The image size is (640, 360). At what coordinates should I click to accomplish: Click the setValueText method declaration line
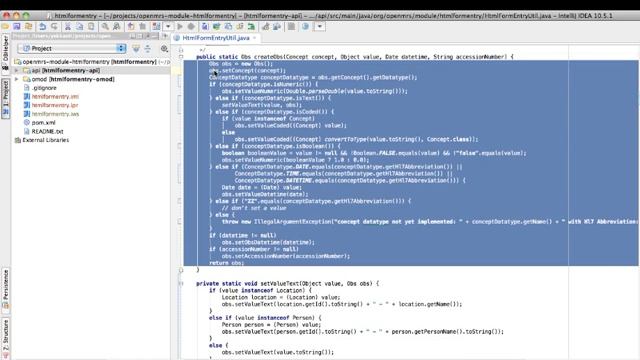(287, 283)
